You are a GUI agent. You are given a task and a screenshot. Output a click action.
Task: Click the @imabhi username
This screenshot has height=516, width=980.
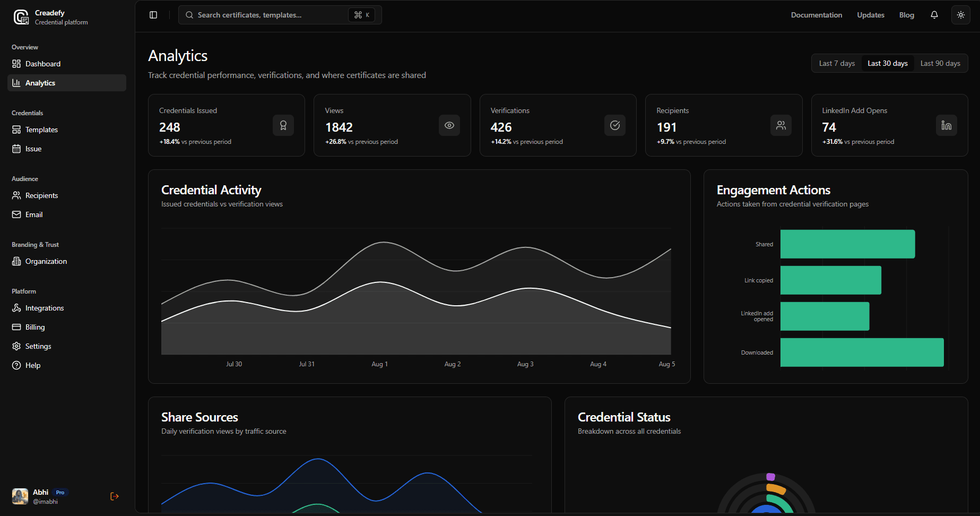click(x=45, y=502)
